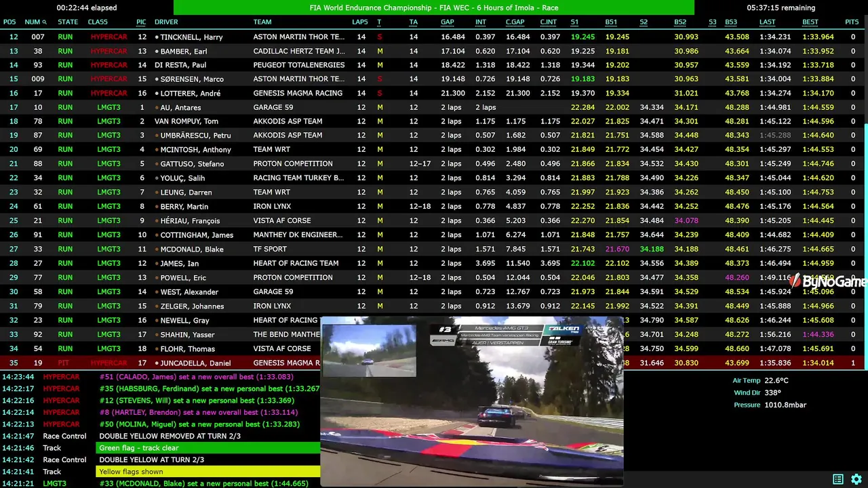Select driver YOLUÇ, Salih row
Image resolution: width=868 pixels, height=488 pixels.
433,178
